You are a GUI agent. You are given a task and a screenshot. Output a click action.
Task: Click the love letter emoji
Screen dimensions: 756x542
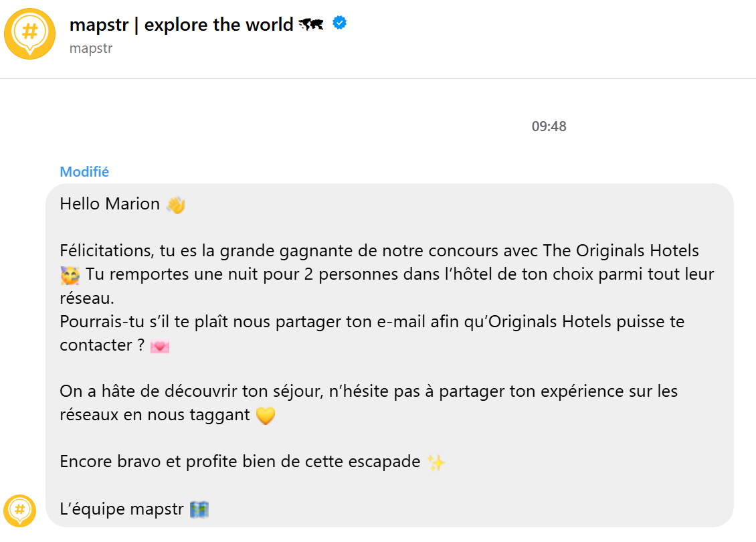pos(160,346)
